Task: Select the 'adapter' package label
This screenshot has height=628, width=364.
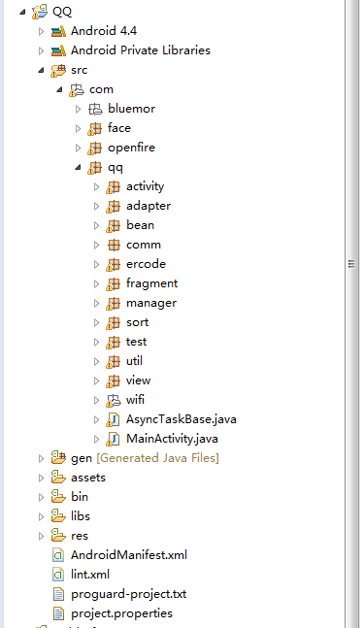Action: (149, 206)
